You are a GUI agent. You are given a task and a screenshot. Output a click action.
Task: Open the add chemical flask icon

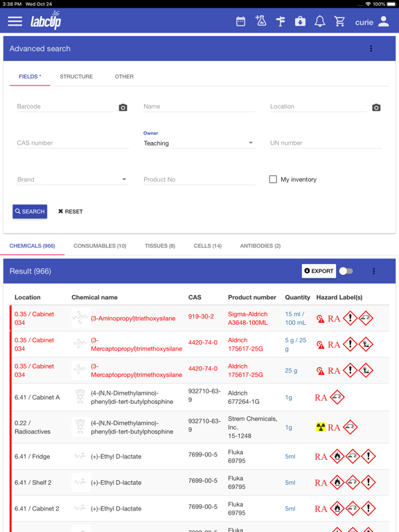tap(260, 21)
